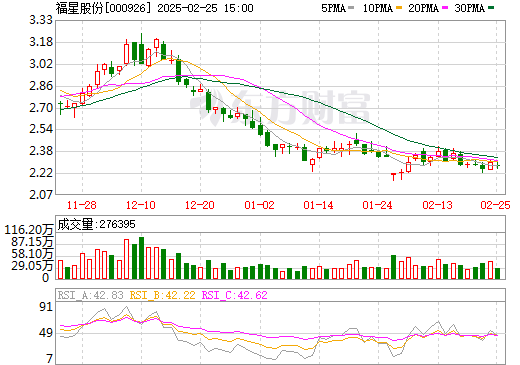520x365 pixels.
Task: Click the 02-25 date axis marker
Action: tap(496, 205)
